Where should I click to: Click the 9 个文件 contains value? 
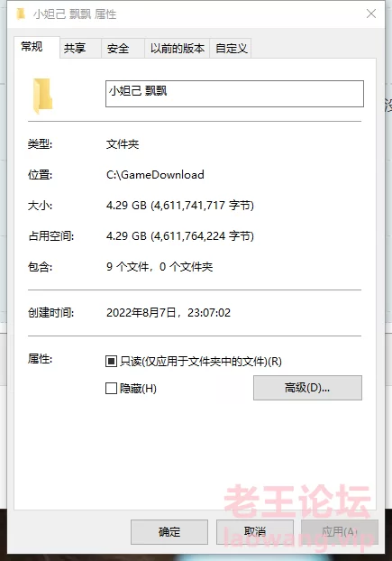coord(160,267)
